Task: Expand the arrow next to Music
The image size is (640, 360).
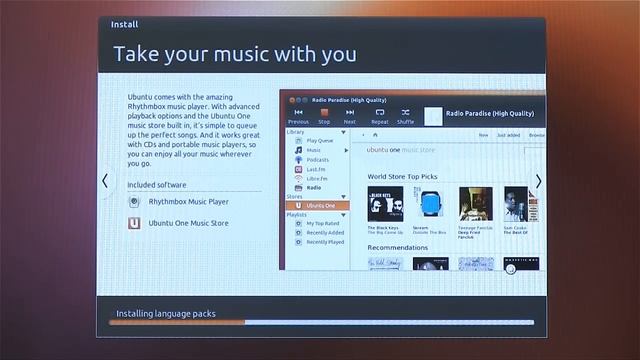Action: pos(346,150)
